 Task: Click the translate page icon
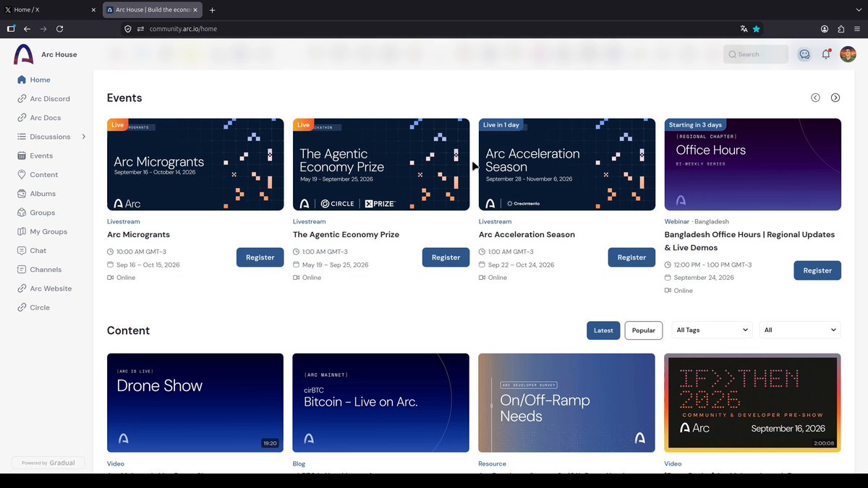(744, 29)
